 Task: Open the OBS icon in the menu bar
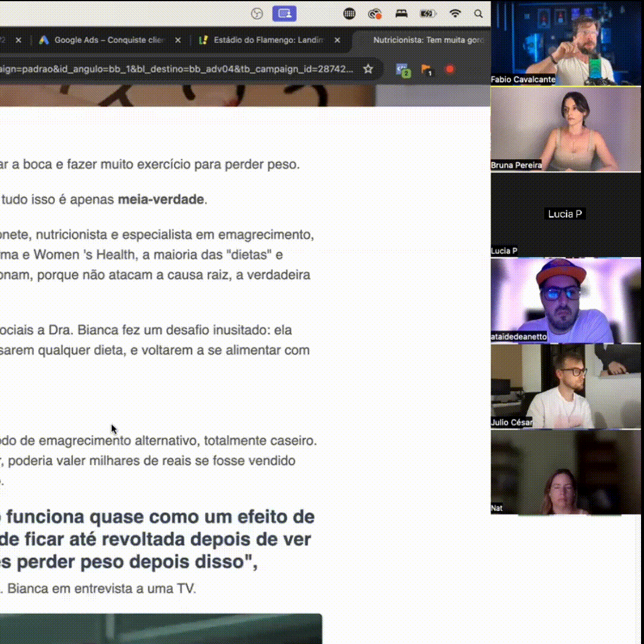click(x=256, y=14)
